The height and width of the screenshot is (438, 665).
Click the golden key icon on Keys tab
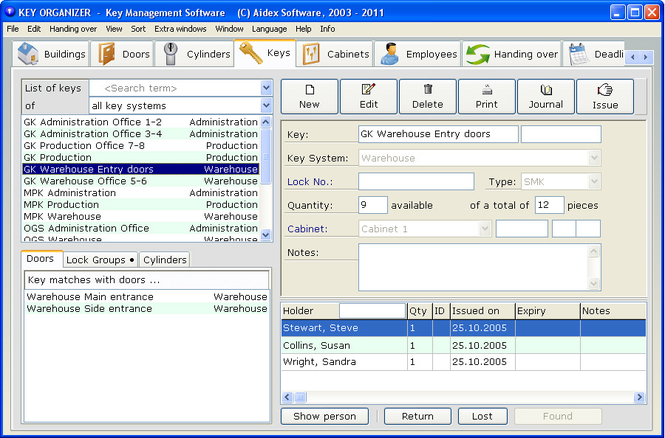coord(251,53)
